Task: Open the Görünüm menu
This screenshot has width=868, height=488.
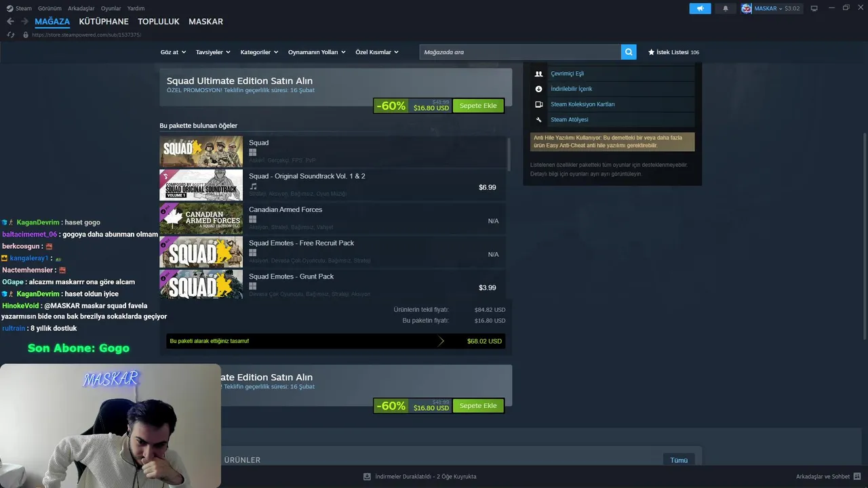Action: pyautogui.click(x=50, y=8)
